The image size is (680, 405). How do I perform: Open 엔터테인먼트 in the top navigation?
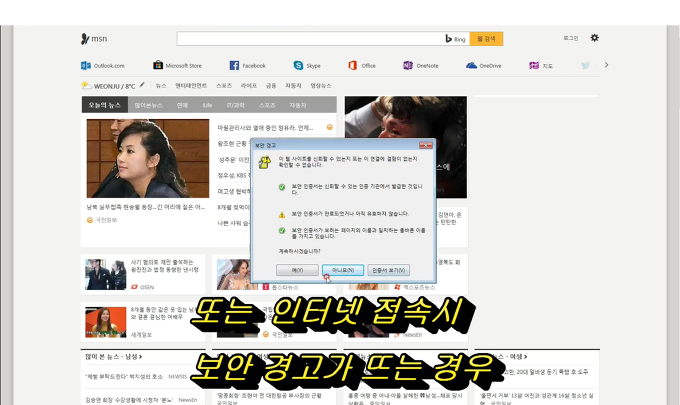(x=191, y=86)
